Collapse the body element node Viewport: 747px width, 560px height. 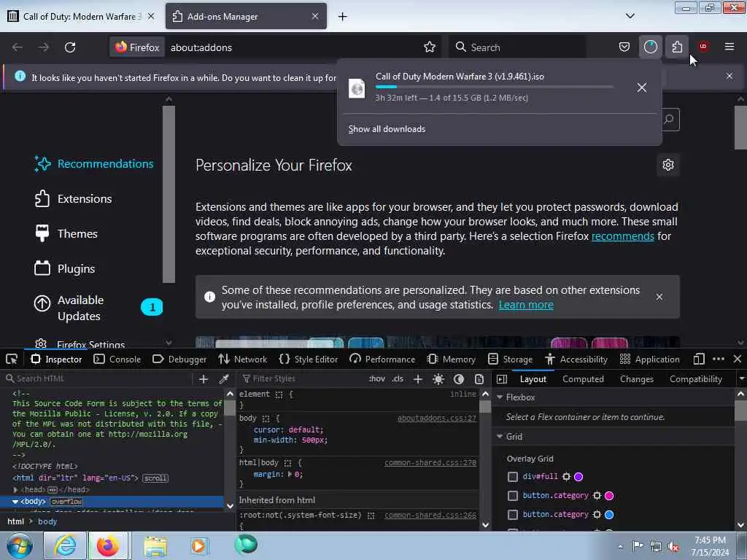click(15, 502)
